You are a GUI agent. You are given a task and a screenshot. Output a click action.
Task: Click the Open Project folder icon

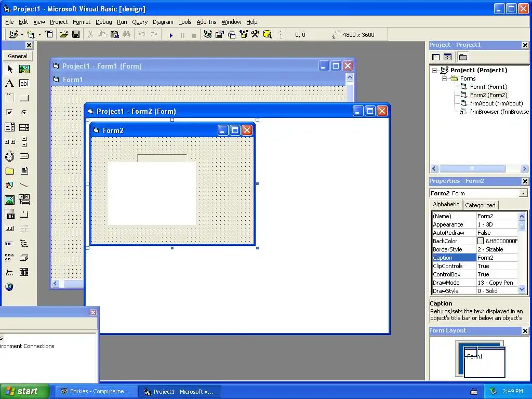[63, 35]
